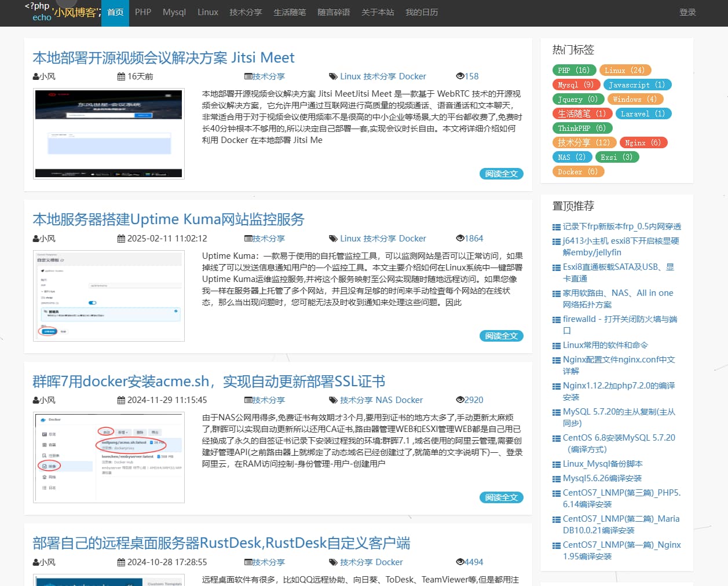Image resolution: width=728 pixels, height=586 pixels.
Task: Open the Uptime Kuma article title
Action: click(168, 219)
